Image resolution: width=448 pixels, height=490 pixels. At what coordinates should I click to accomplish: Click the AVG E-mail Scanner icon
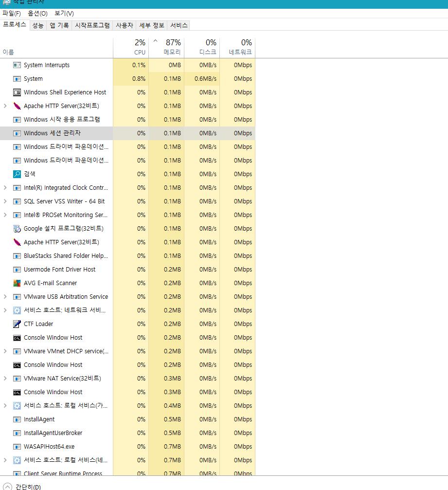pos(17,283)
